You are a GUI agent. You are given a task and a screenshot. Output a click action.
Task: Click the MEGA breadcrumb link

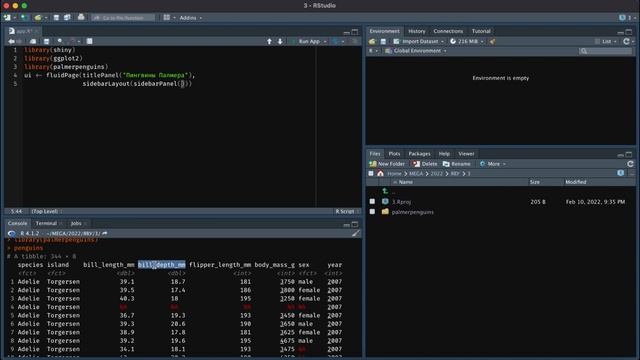pos(416,173)
